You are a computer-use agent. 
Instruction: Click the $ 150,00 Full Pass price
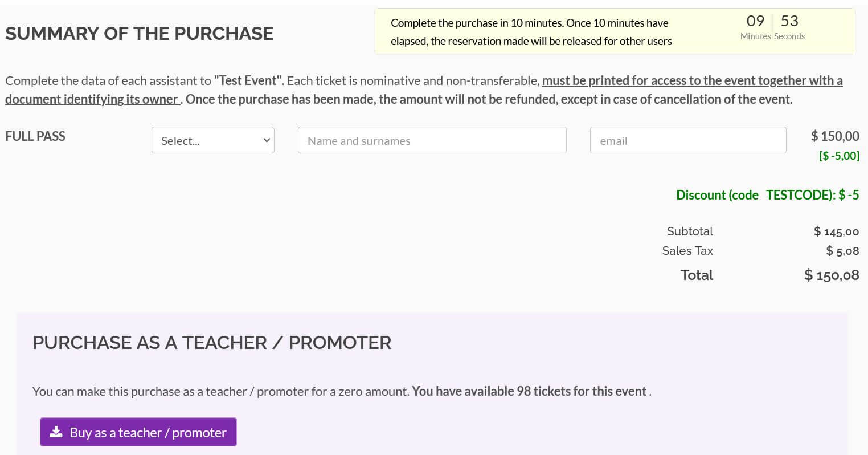coord(835,136)
